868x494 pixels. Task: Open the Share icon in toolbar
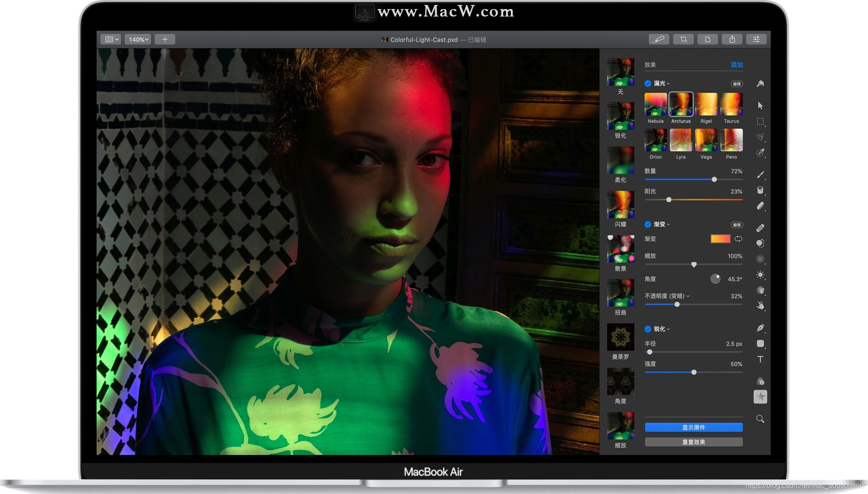[732, 39]
